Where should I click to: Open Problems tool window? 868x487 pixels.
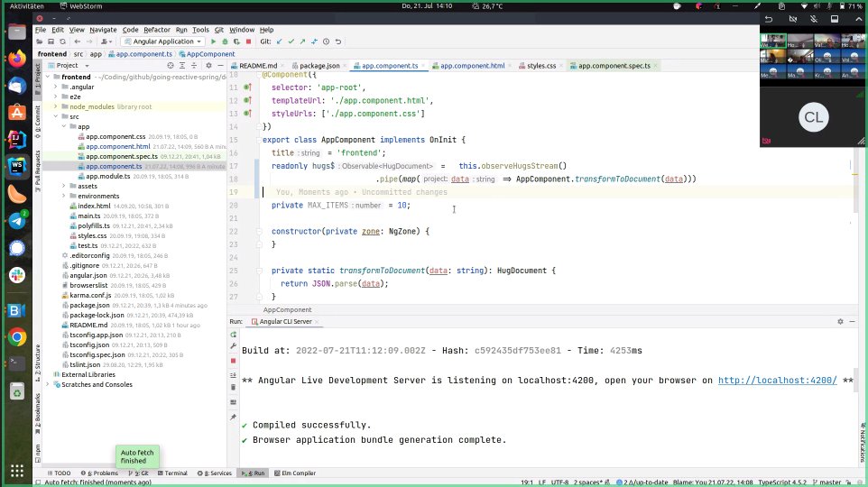(99, 473)
